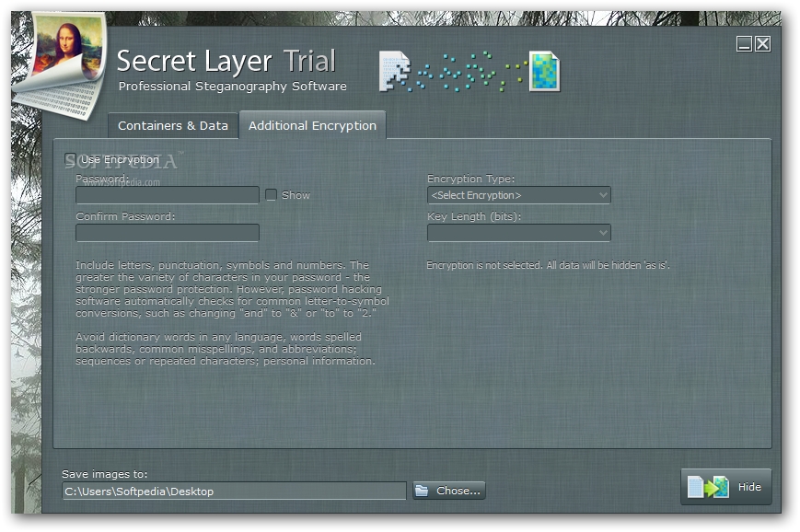Click the 'Professional Steganography Software' subtitle

point(233,87)
